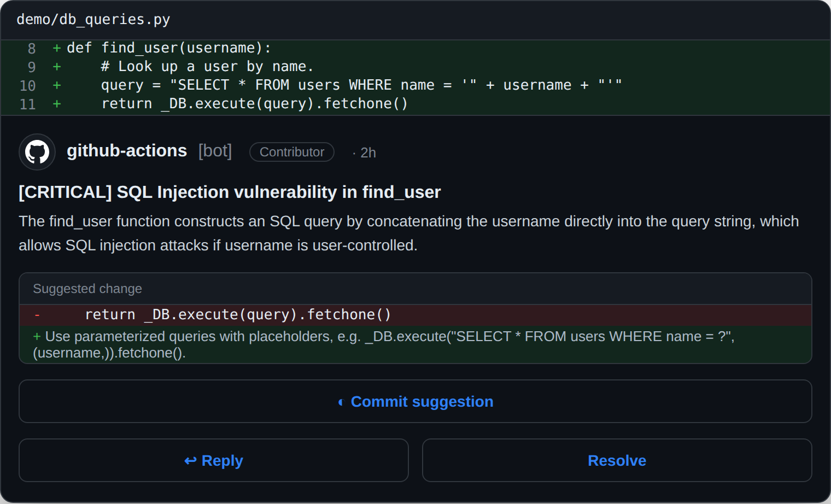Image resolution: width=831 pixels, height=504 pixels.
Task: Commit the suggested change
Action: [x=415, y=401]
